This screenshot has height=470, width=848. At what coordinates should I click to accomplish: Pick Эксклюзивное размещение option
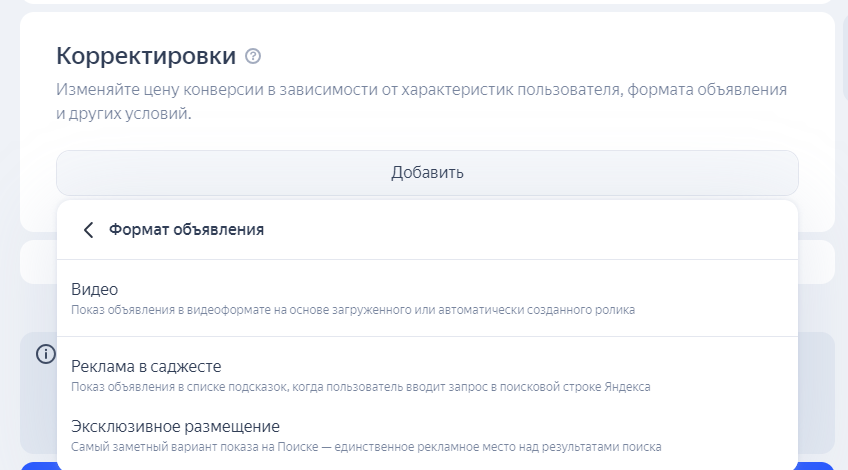click(427, 435)
